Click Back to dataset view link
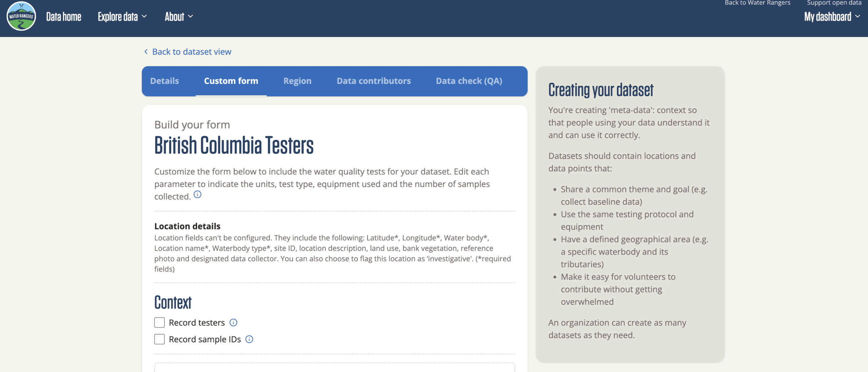The image size is (868, 372). click(192, 52)
